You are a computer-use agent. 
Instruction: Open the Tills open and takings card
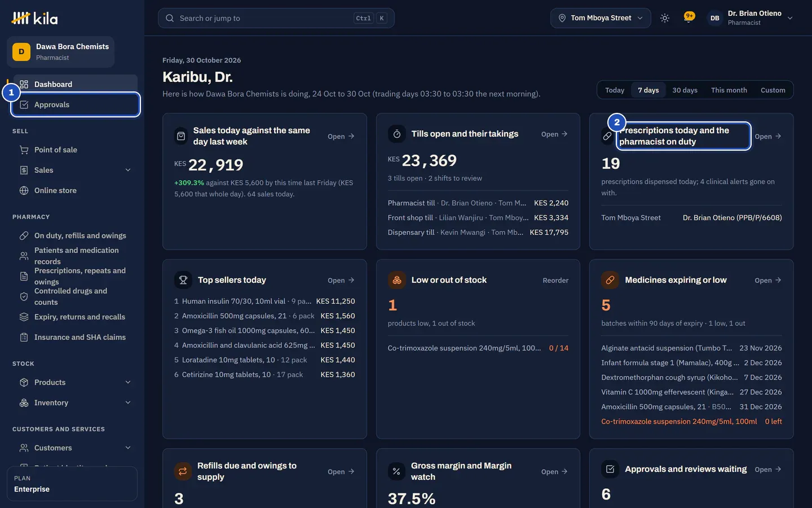click(x=554, y=134)
